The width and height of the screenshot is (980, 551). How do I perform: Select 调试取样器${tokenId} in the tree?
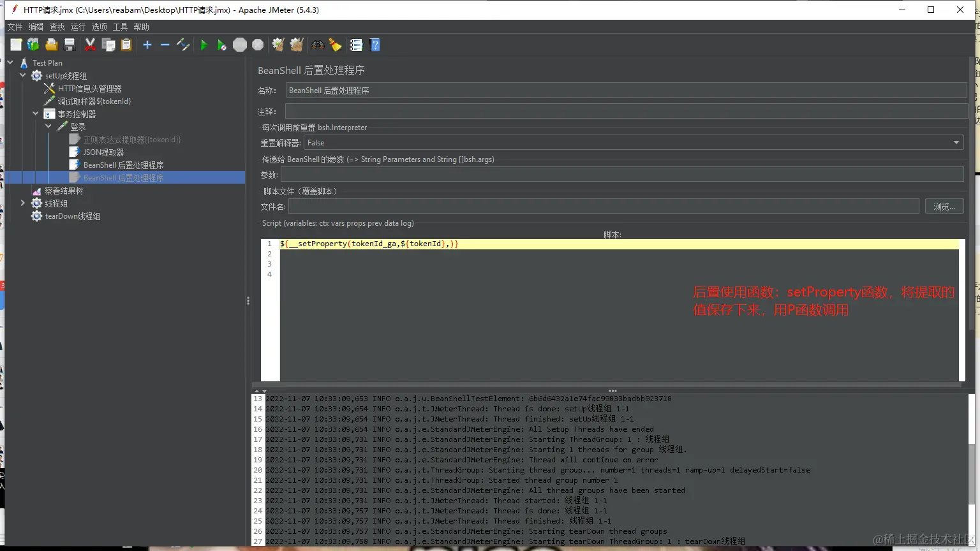click(94, 101)
